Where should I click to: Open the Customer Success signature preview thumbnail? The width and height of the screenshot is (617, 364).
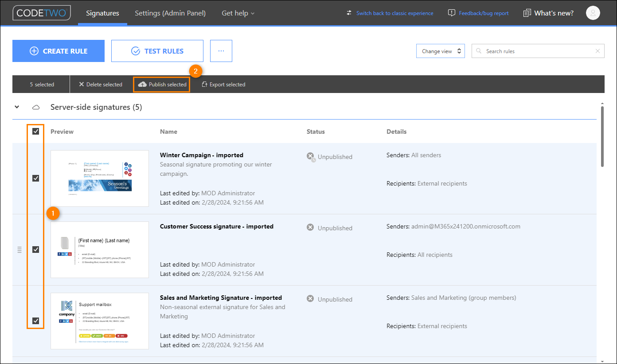(x=100, y=250)
